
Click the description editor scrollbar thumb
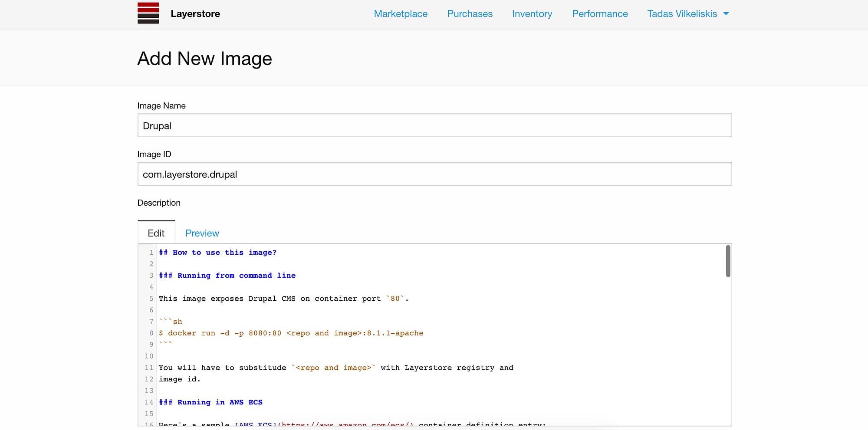[x=728, y=261]
